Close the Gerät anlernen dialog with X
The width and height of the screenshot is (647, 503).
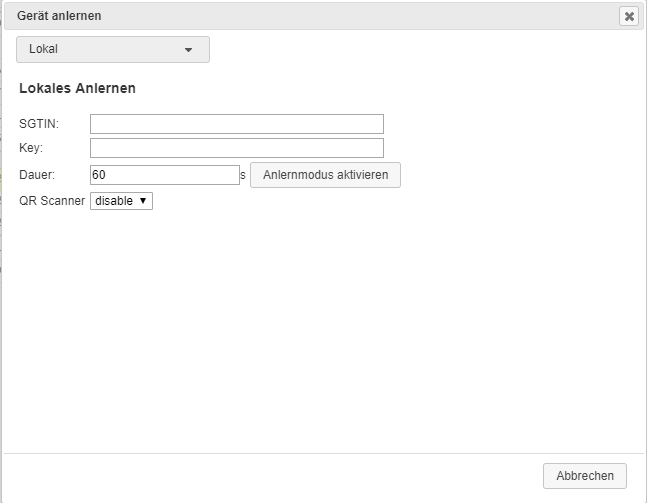628,16
